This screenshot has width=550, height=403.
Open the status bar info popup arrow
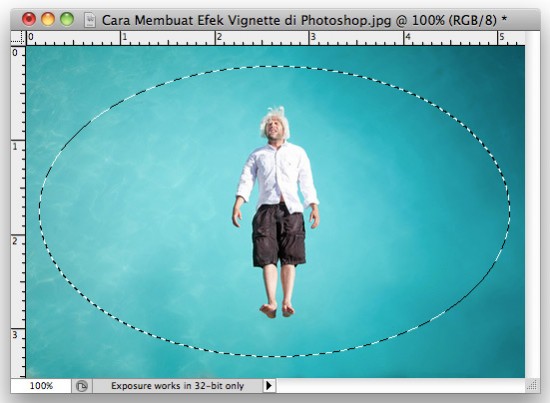[269, 386]
